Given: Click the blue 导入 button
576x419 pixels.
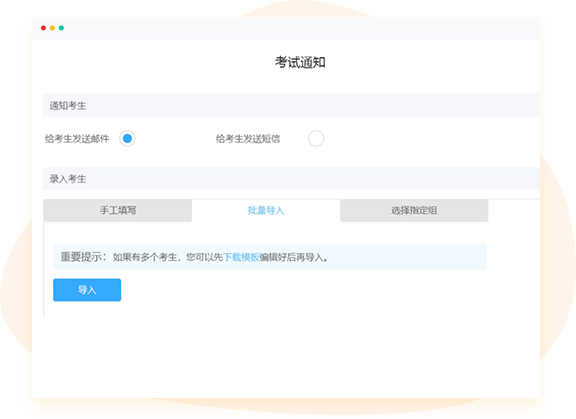Looking at the screenshot, I should 87,290.
